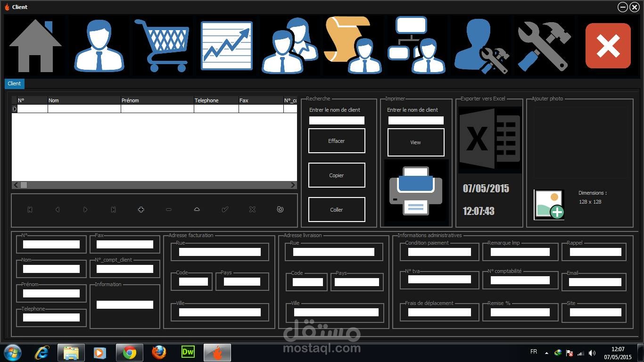Click the N° input field in form
The height and width of the screenshot is (362, 644).
(51, 245)
